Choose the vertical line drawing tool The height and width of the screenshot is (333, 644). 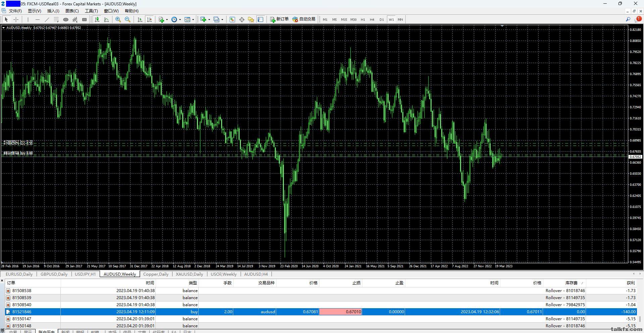(28, 19)
